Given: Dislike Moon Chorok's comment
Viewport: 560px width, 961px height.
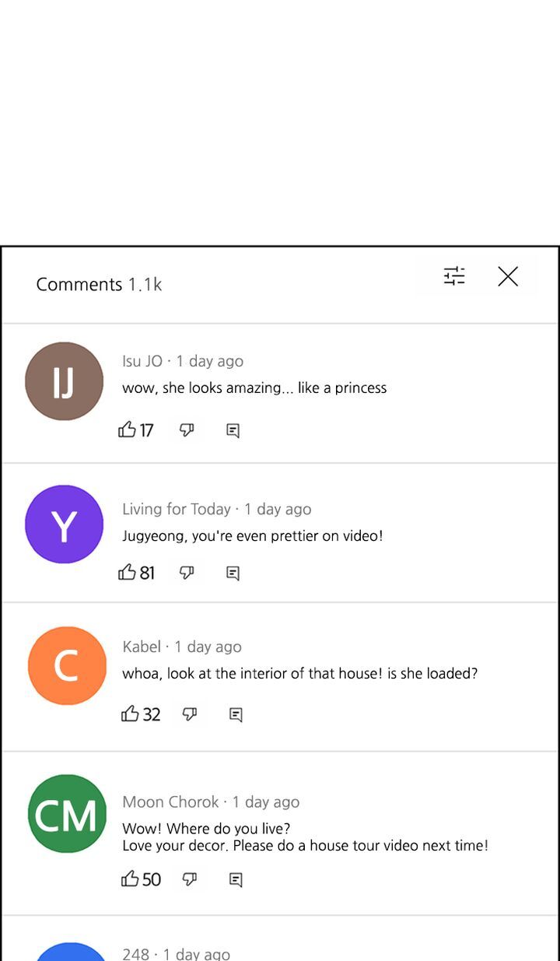Looking at the screenshot, I should tap(190, 879).
